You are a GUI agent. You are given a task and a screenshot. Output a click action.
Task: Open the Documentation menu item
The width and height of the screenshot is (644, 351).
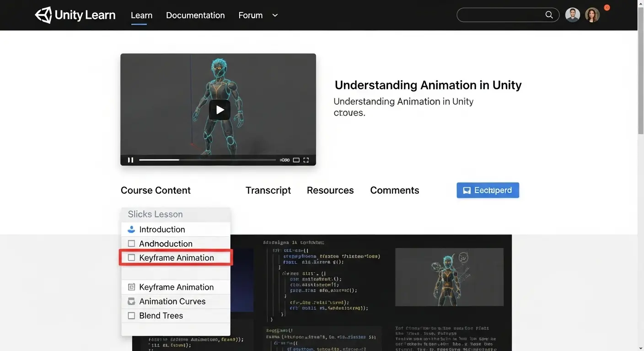(195, 15)
